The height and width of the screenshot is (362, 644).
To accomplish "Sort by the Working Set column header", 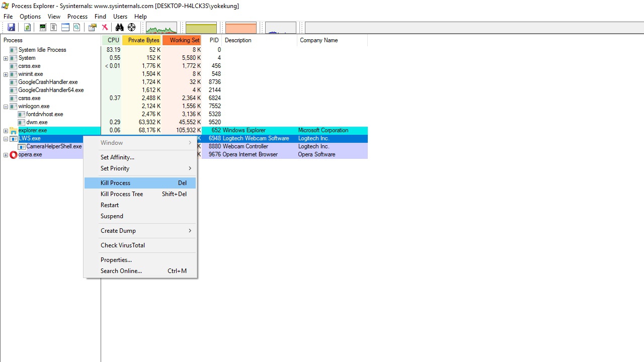I will click(x=182, y=40).
